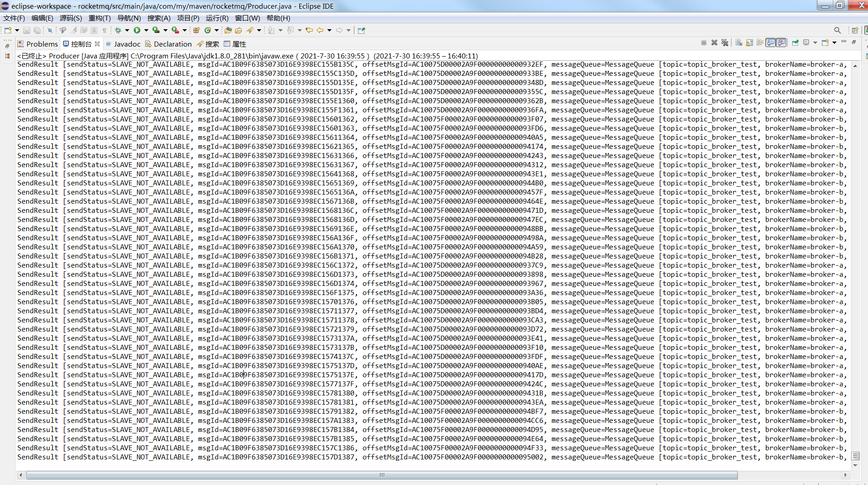The image size is (868, 485).
Task: Toggle Show Console on standard error
Action: tap(781, 42)
